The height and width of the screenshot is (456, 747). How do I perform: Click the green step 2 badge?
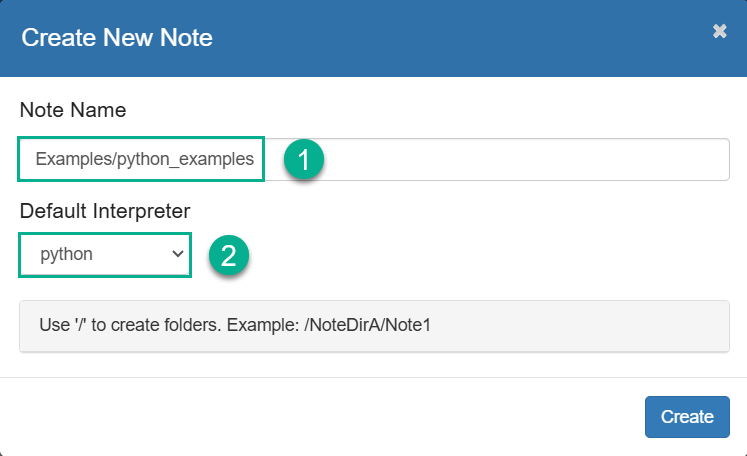tap(229, 255)
